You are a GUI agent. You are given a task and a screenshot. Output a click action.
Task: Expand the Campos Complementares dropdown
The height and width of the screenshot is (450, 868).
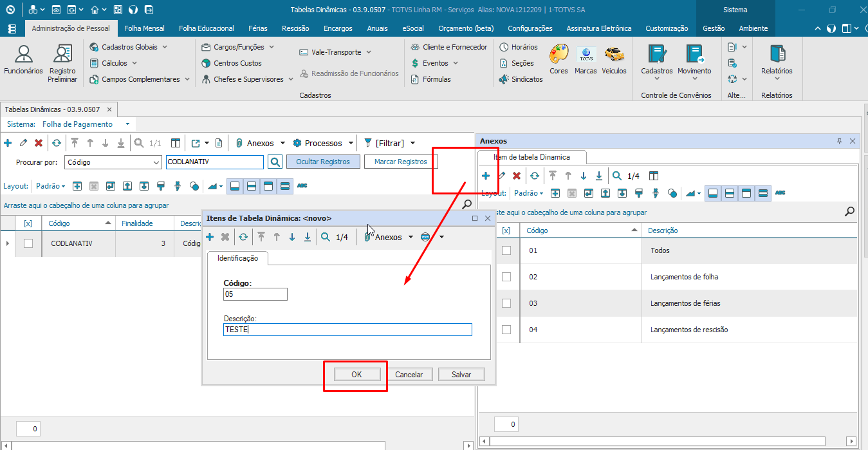187,79
